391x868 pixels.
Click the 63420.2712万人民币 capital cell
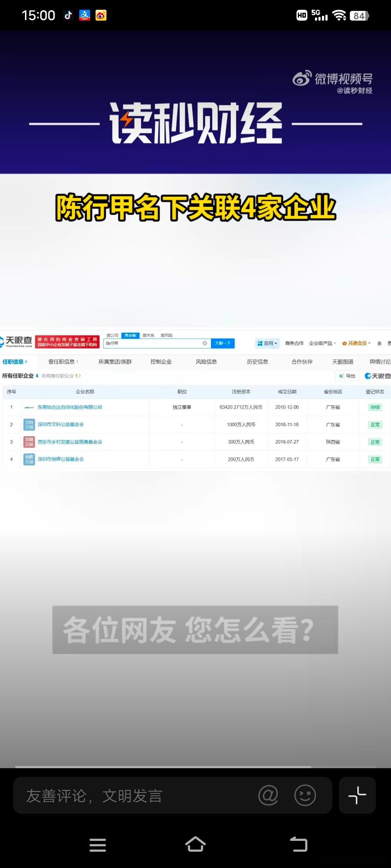(241, 407)
